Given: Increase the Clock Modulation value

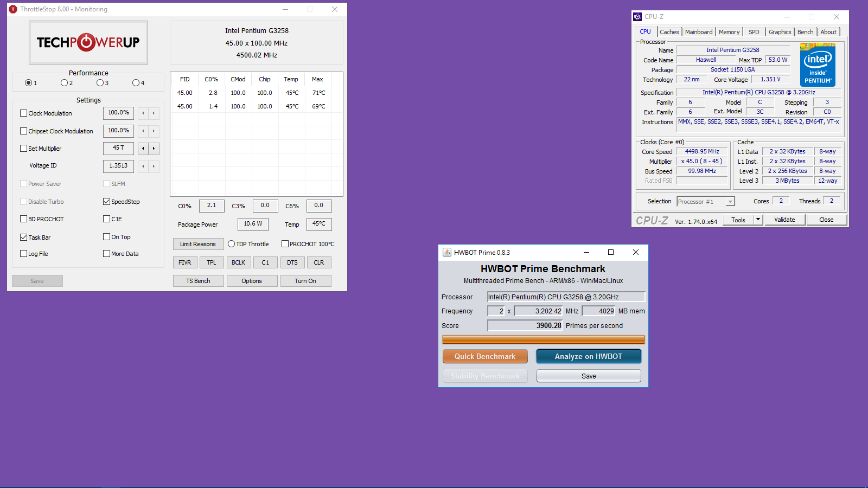Looking at the screenshot, I should point(154,113).
